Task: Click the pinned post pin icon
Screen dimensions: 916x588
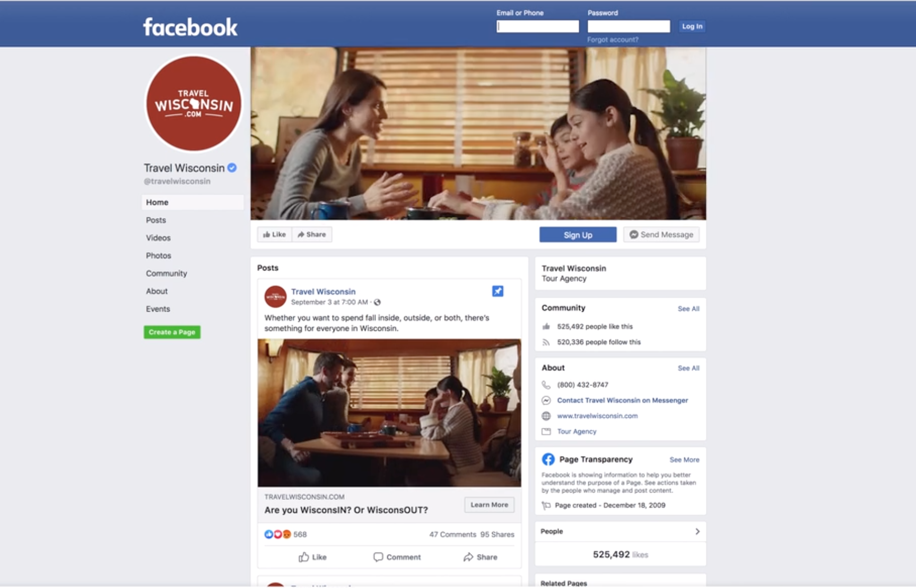Action: click(x=498, y=291)
